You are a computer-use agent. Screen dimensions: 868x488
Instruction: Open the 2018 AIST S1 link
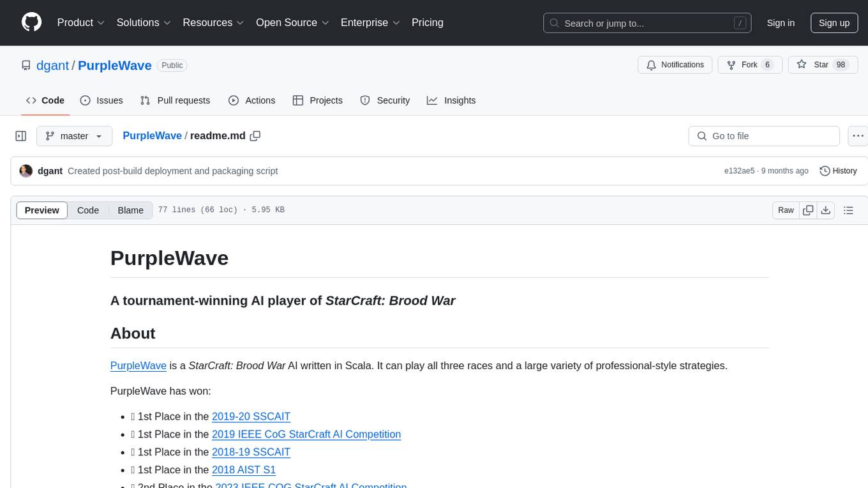click(x=244, y=470)
